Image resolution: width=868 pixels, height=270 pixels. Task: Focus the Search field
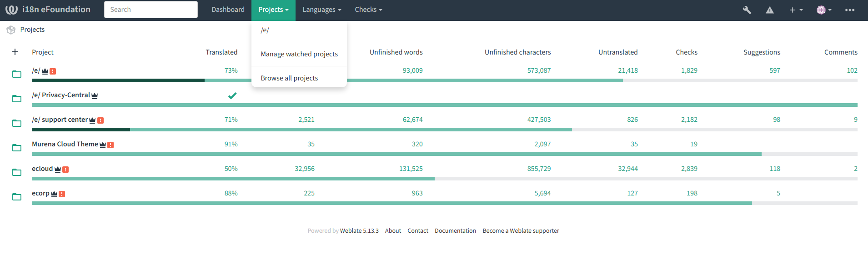click(x=151, y=10)
